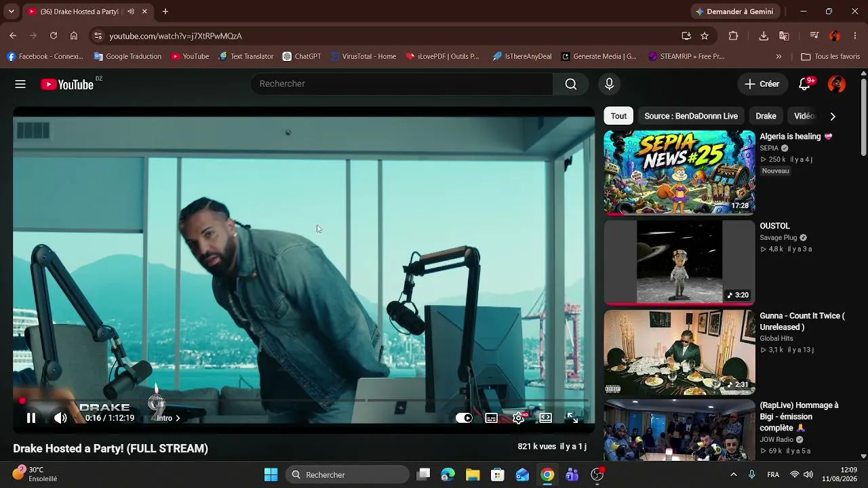
Task: Reload the page with the refresh button
Action: [54, 36]
